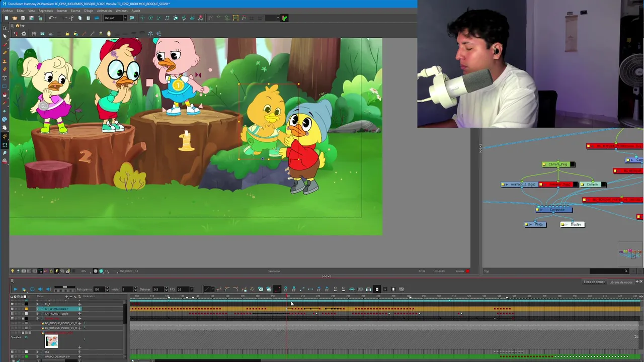Click the Paste clipboard icon
This screenshot has height=362, width=644.
[x=88, y=18]
